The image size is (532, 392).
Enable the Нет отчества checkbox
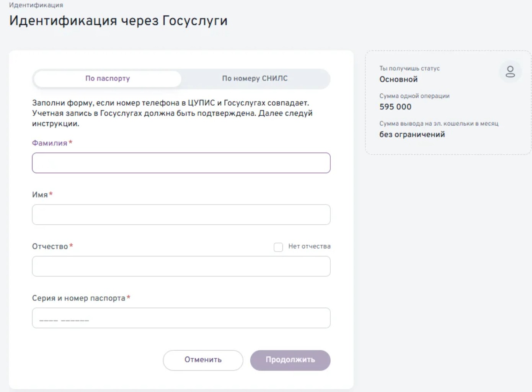[x=278, y=247]
